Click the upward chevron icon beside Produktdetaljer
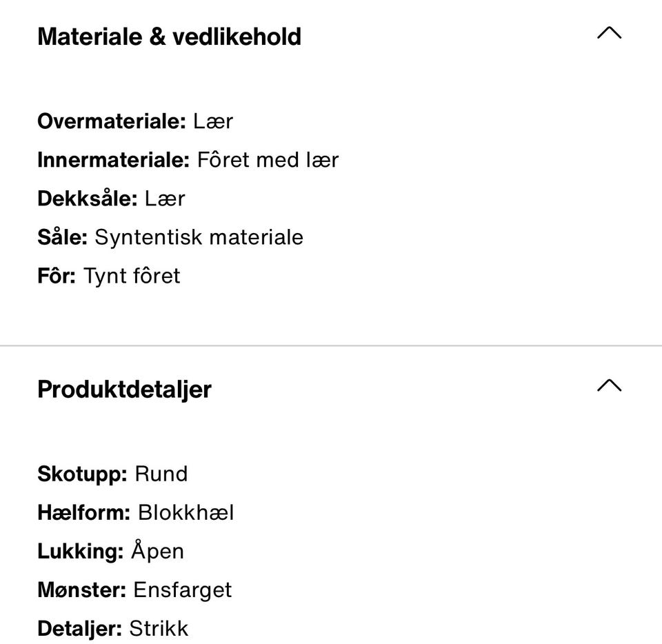662x644 pixels. click(608, 386)
